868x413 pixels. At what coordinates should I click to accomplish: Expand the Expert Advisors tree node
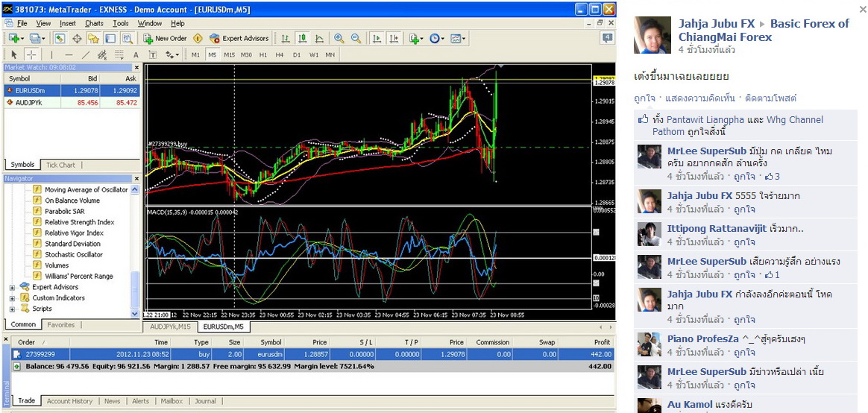13,287
